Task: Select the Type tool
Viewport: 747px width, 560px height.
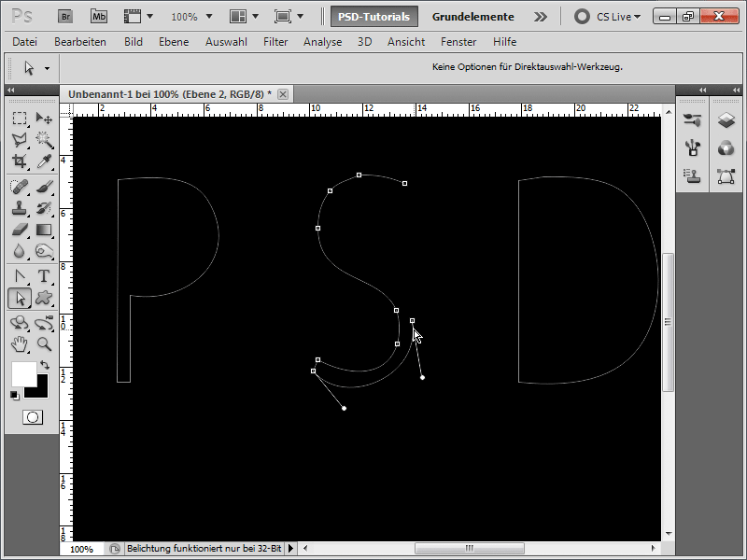Action: pos(44,276)
